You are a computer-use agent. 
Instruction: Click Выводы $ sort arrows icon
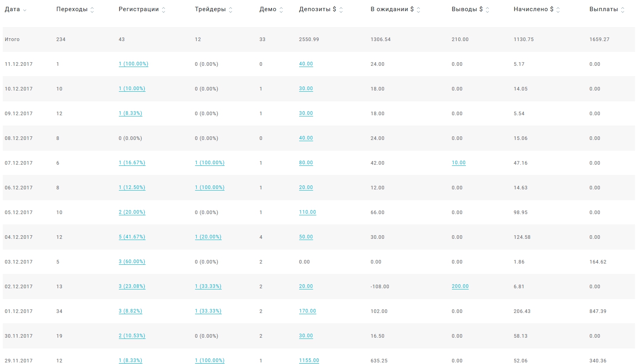tap(487, 10)
